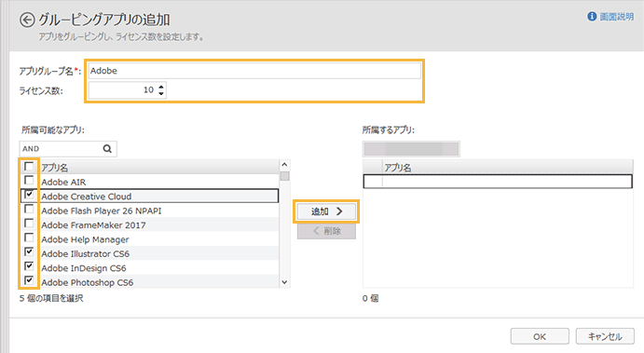The image size is (644, 353).
Task: Select the Adobe Help Manager row text
Action: click(85, 239)
